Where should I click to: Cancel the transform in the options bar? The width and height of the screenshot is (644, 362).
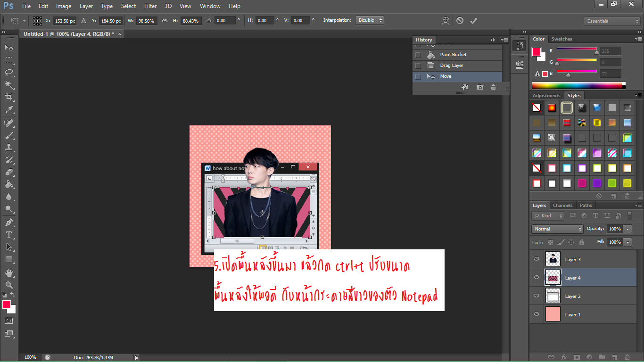tap(460, 21)
